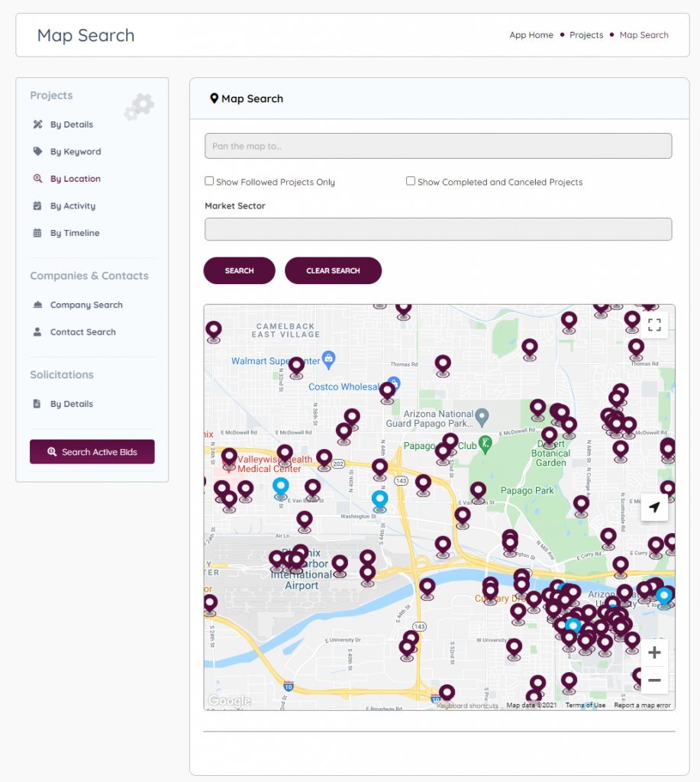Viewport: 700px width, 782px height.
Task: Click the person icon beside Contact Search
Action: pos(37,332)
